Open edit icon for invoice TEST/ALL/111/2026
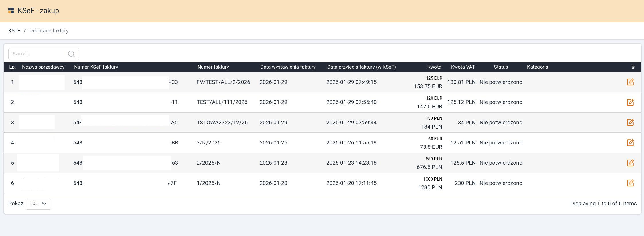Screen dimensions: 644x236 630,102
